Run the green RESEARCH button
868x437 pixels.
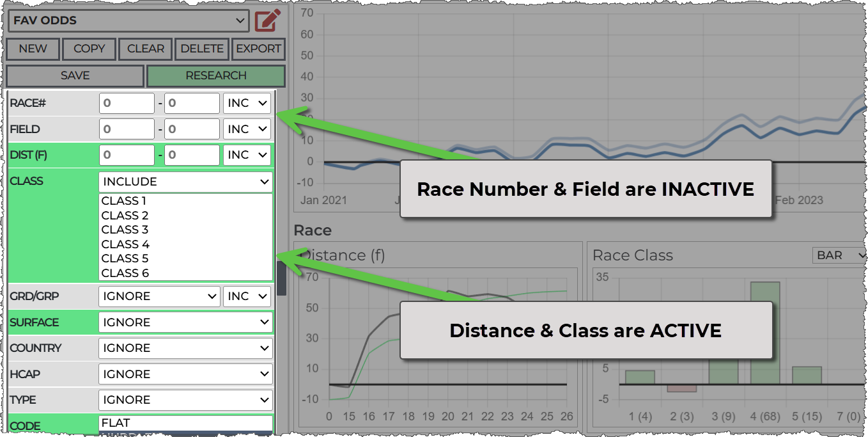coord(215,75)
